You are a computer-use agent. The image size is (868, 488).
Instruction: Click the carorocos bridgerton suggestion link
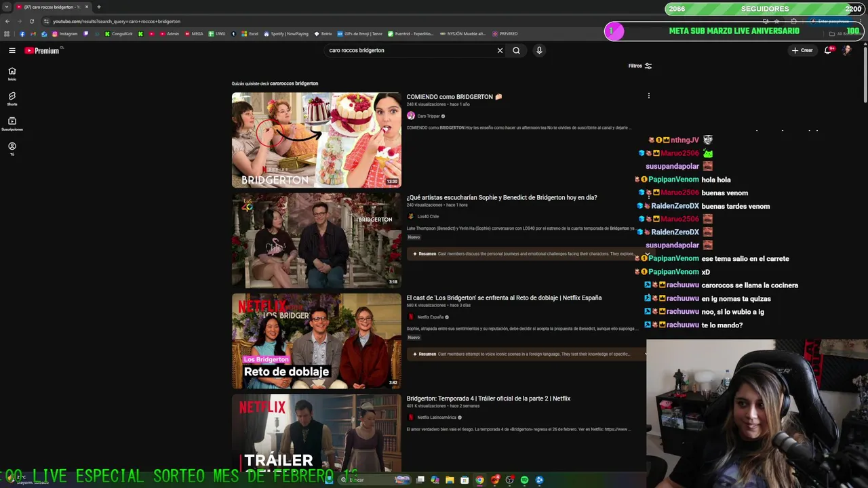coord(294,83)
